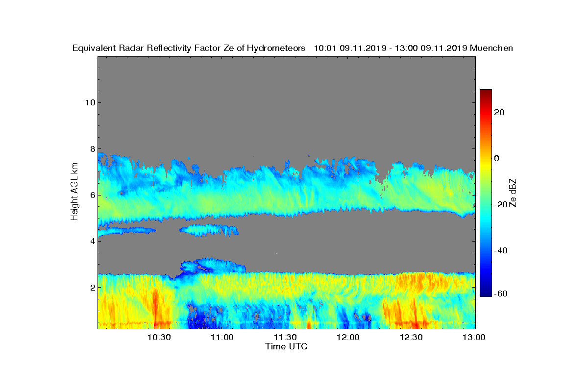Click the 'Ze dBZ' colorbar label
The image size is (588, 392).
click(514, 193)
